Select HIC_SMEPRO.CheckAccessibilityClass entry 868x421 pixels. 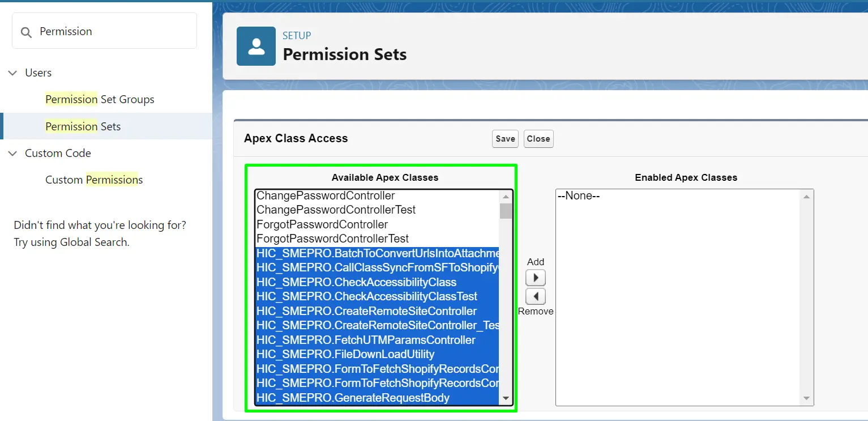click(x=377, y=282)
